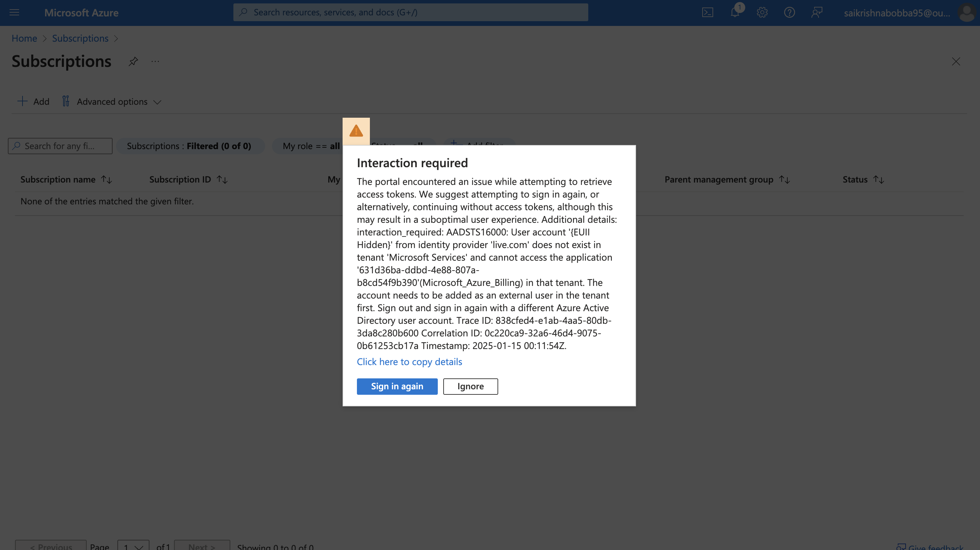Screen dimensions: 980x550
Task: Click the Interaction required heading
Action: coord(413,163)
